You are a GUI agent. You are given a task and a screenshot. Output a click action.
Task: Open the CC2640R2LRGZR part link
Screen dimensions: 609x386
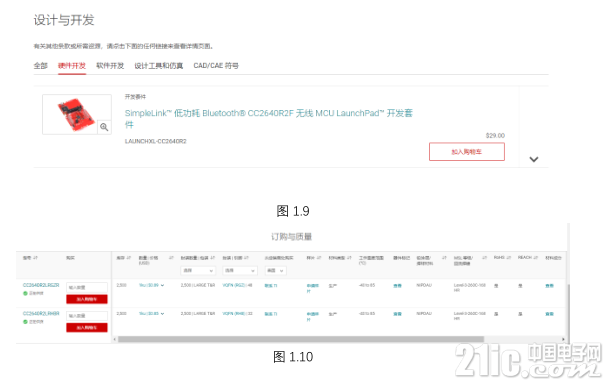tap(41, 285)
